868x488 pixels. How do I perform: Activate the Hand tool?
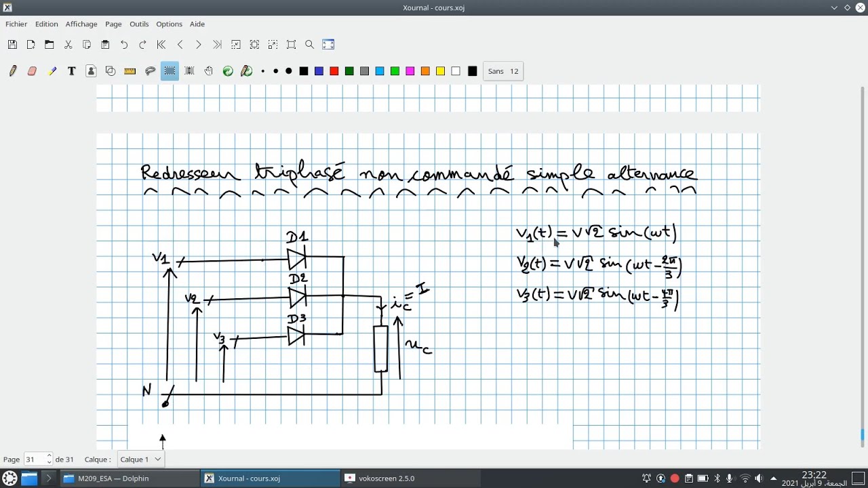click(209, 71)
